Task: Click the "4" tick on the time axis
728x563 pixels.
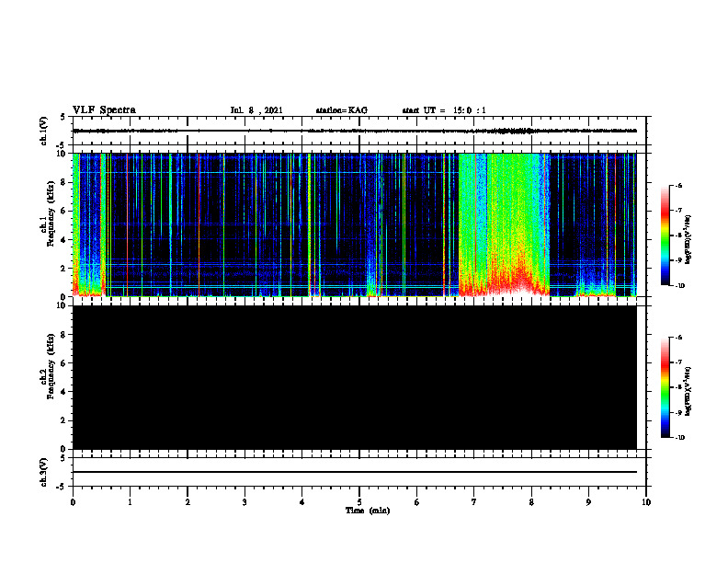Action: click(302, 502)
